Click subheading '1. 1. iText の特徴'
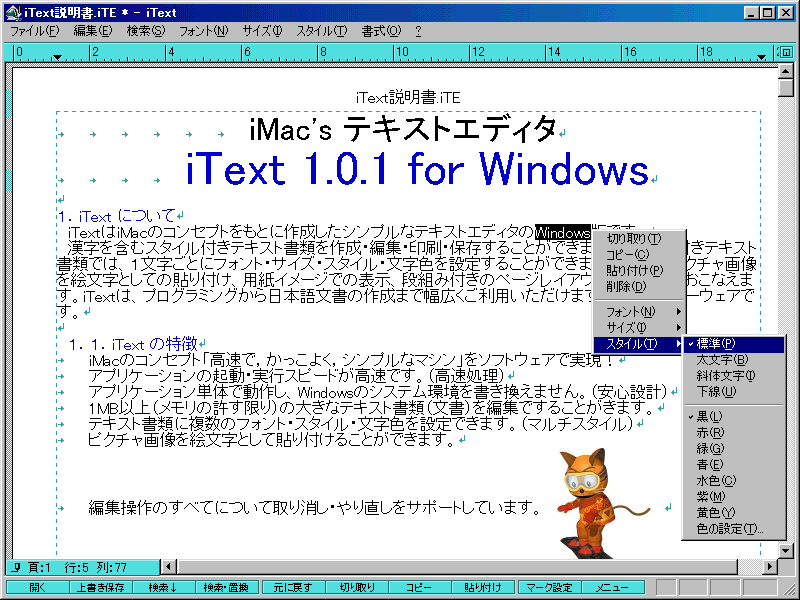This screenshot has width=800, height=600. tap(134, 344)
